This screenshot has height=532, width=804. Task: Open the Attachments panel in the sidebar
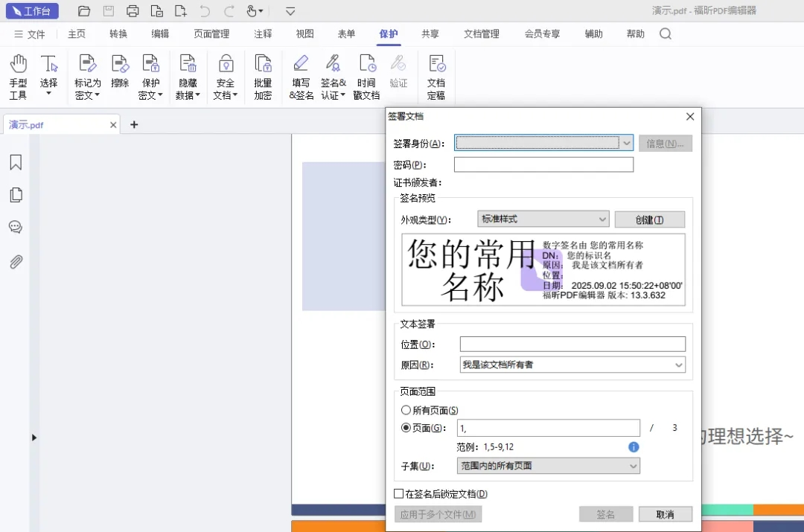16,260
